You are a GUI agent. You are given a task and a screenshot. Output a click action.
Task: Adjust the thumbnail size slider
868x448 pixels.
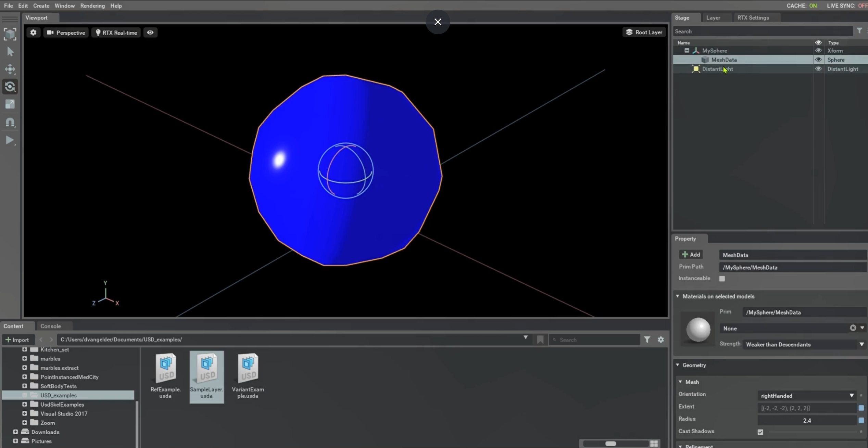pos(611,444)
